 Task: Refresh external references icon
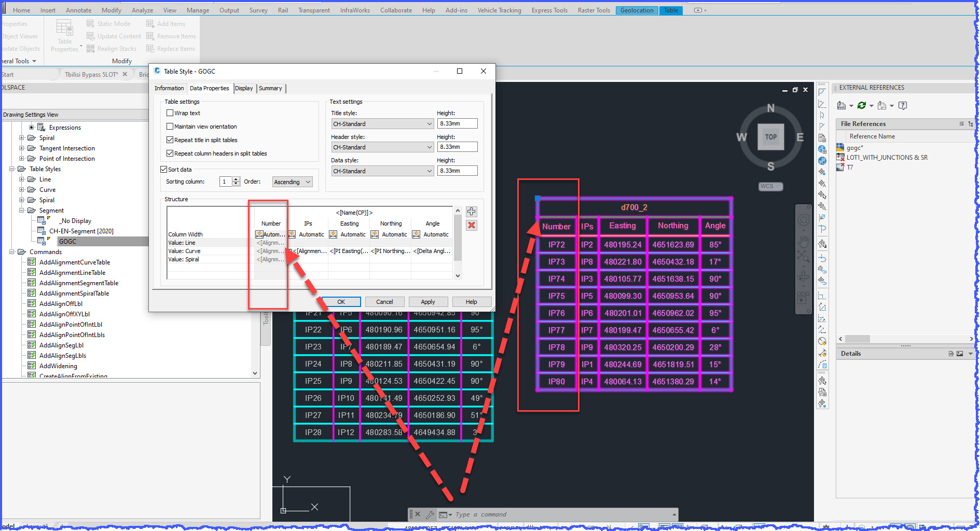coord(861,105)
